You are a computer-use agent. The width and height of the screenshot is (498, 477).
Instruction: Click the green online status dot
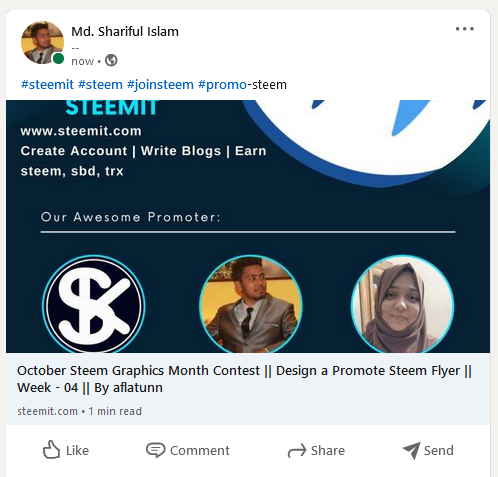(59, 59)
